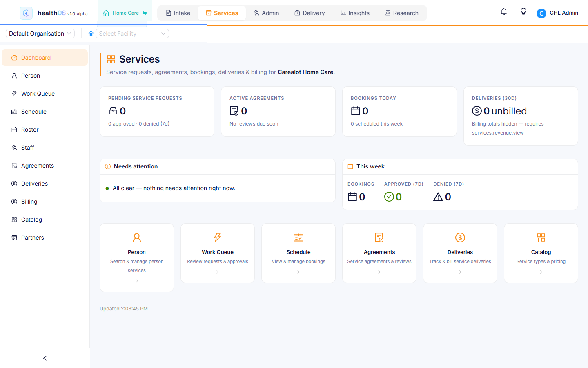Go to Deliveries in the sidebar

pyautogui.click(x=45, y=184)
